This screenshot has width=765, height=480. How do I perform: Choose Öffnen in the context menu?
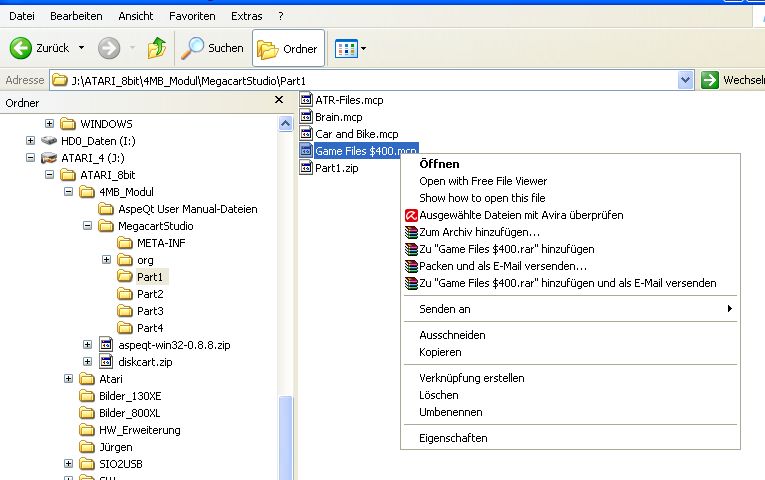click(570, 164)
